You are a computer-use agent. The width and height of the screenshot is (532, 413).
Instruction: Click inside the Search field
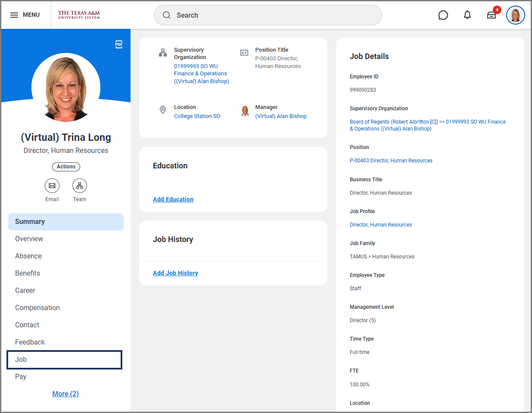267,16
